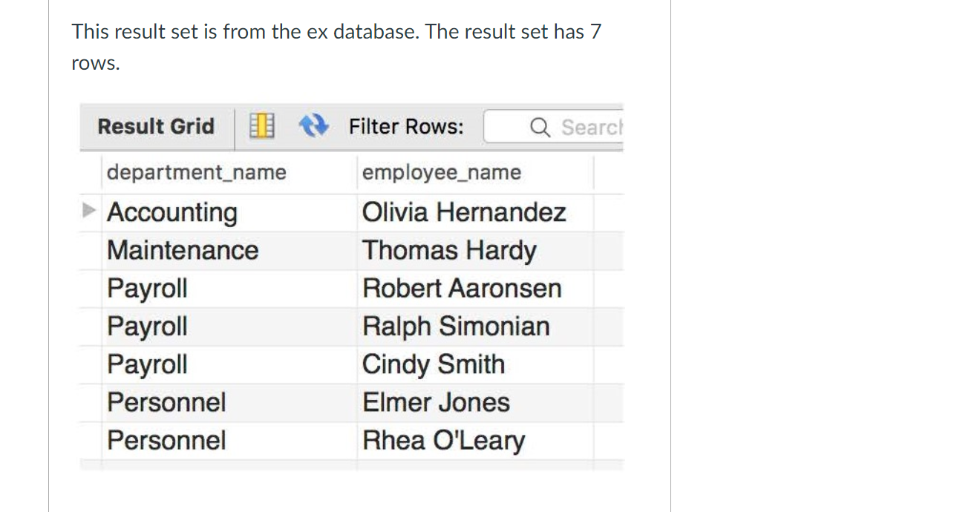Switch focus to the Result Grid tab
This screenshot has height=512, width=980.
coord(156,125)
